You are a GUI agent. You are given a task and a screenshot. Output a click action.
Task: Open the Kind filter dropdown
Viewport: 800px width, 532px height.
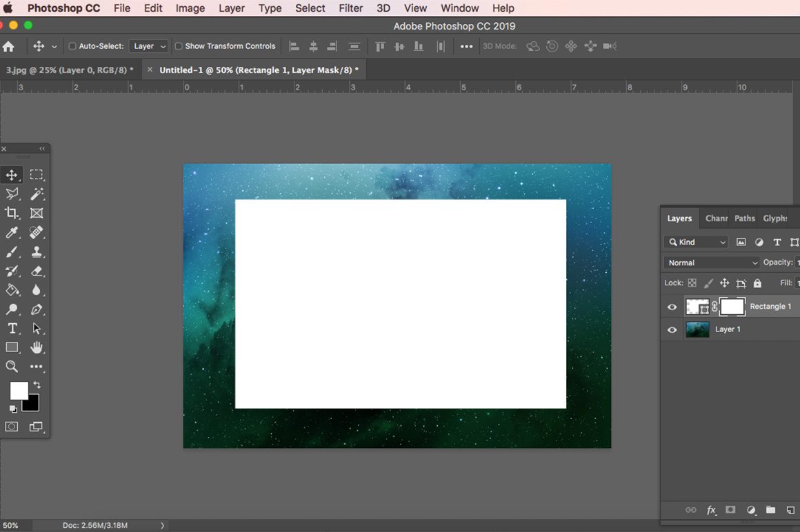(697, 242)
